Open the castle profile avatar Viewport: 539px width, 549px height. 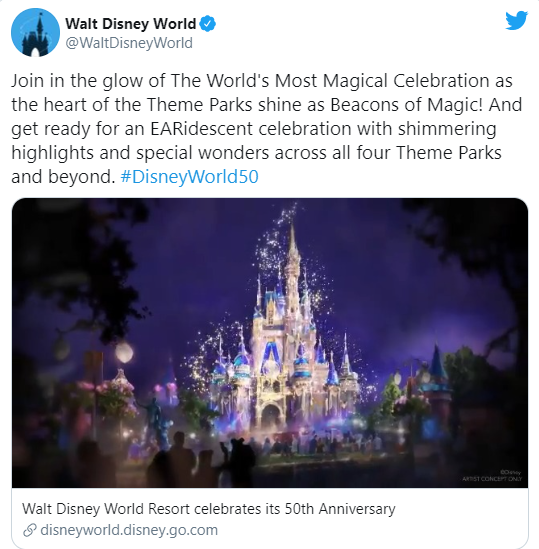[x=35, y=33]
